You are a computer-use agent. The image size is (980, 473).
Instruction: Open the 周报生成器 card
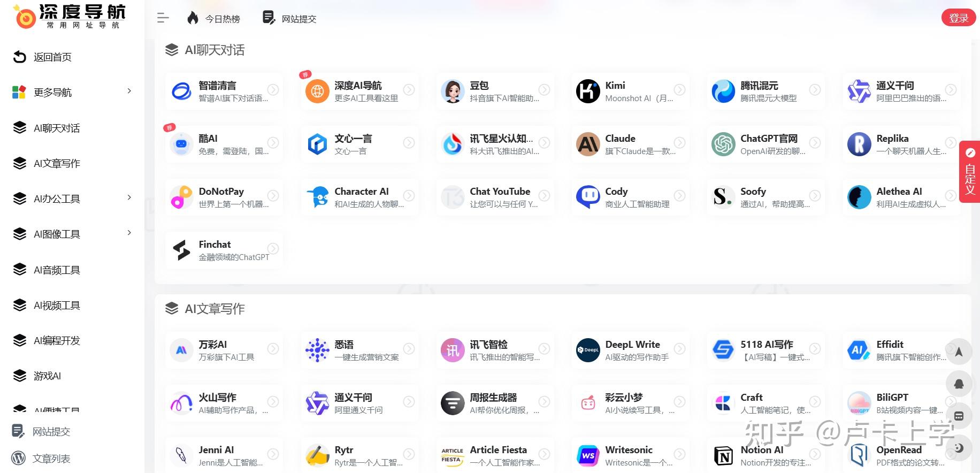coord(495,403)
